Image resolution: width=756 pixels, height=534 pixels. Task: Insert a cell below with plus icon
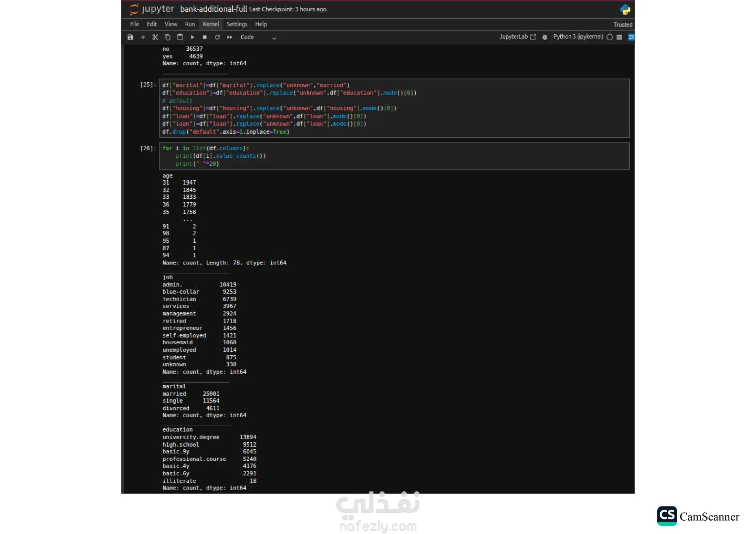143,37
